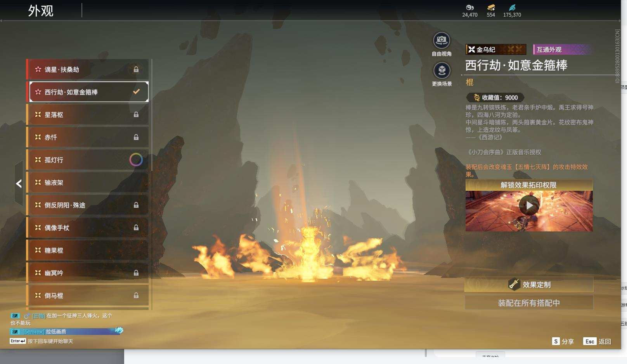The height and width of the screenshot is (364, 627).
Task: Click the lock icon on 倒马棍
Action: tap(136, 295)
